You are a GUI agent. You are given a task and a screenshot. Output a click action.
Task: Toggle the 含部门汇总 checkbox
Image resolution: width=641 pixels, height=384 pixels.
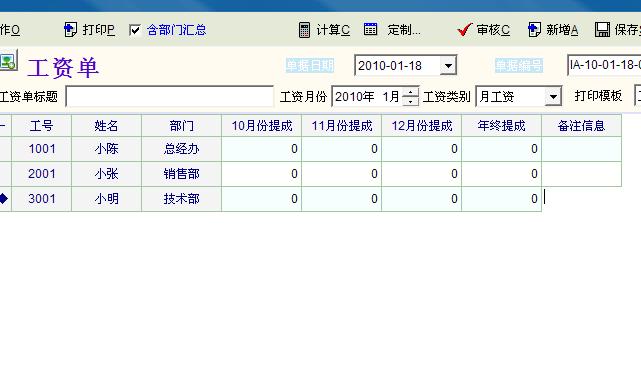pyautogui.click(x=134, y=30)
